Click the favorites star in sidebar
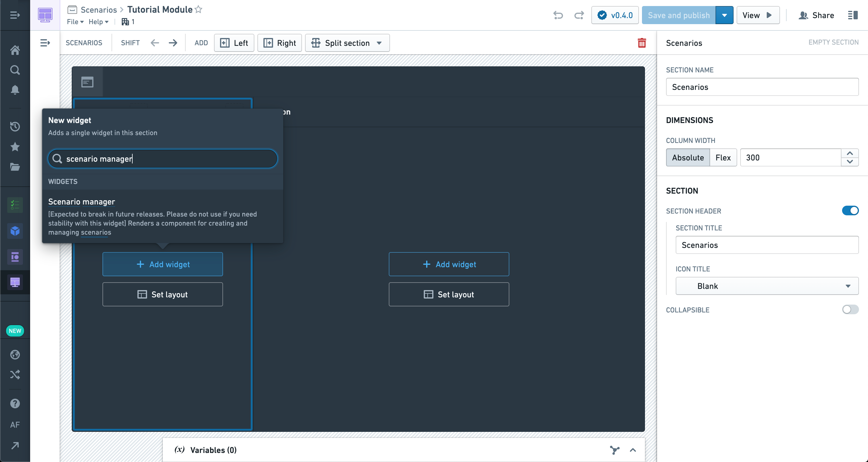The width and height of the screenshot is (868, 462). click(x=15, y=147)
